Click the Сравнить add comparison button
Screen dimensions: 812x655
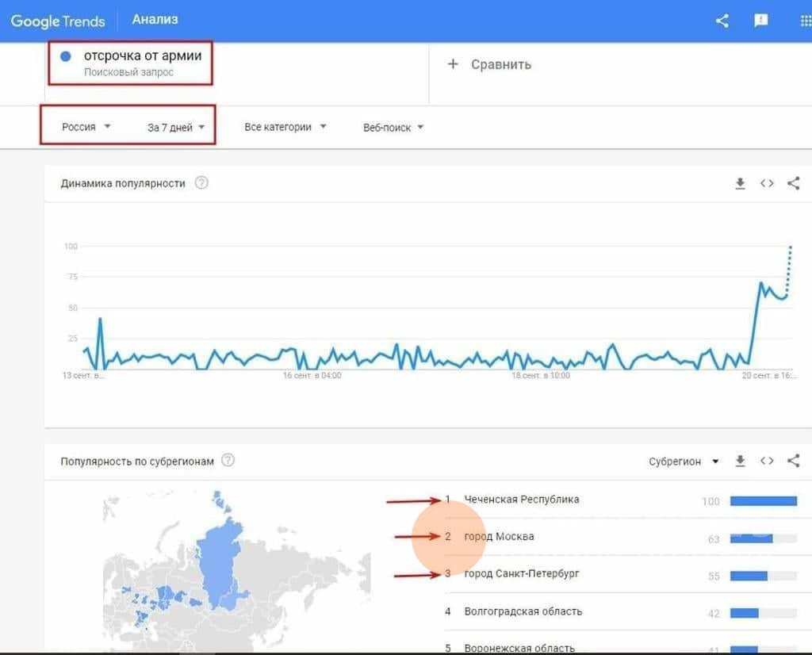[488, 65]
